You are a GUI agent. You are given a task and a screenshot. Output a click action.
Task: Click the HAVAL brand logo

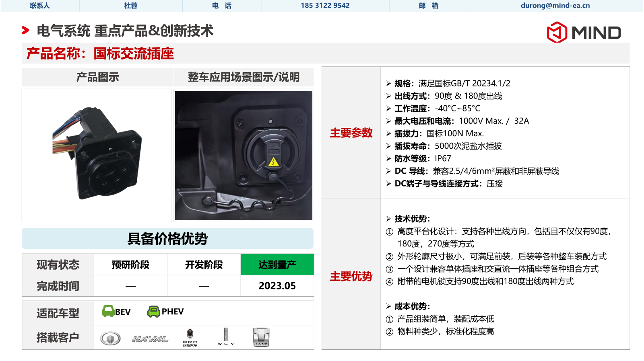point(150,339)
